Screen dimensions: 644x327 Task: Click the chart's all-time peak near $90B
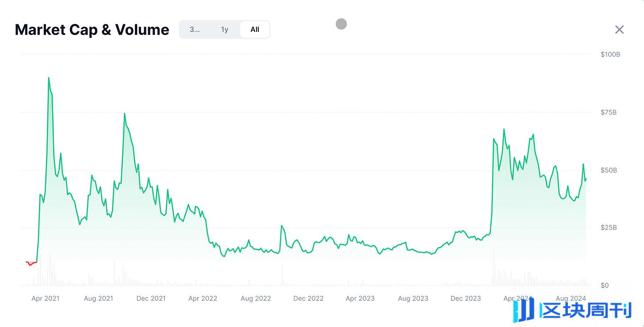pyautogui.click(x=49, y=78)
